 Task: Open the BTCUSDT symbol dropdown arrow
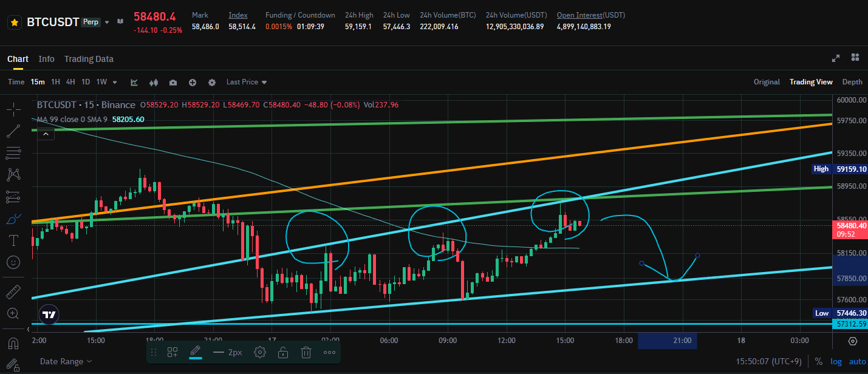(107, 22)
